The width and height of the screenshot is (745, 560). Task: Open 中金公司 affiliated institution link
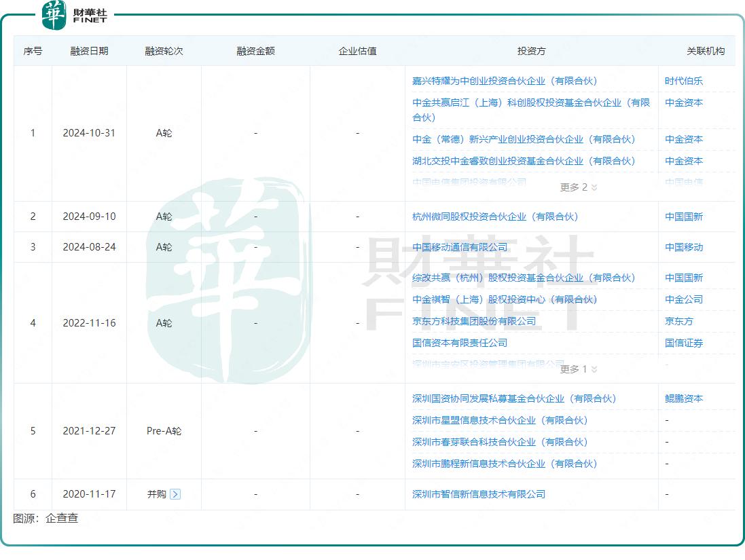[684, 299]
